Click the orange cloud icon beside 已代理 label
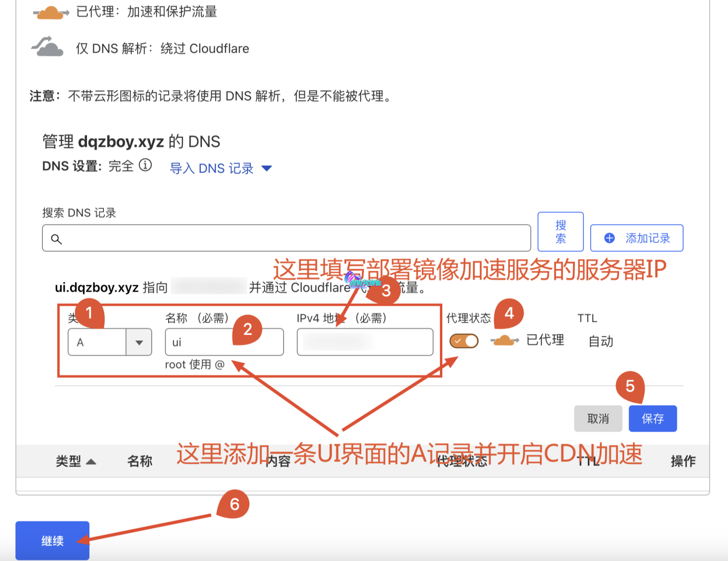The height and width of the screenshot is (561, 728). click(504, 340)
